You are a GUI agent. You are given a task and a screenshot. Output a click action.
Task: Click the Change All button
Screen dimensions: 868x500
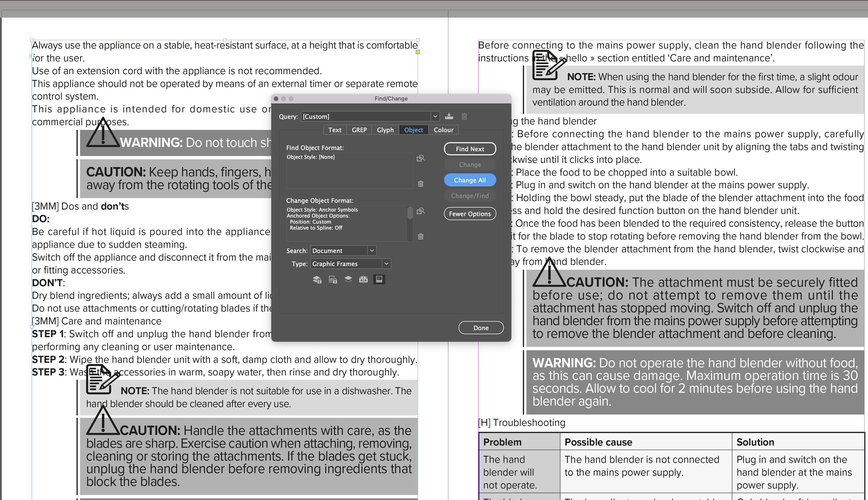(470, 180)
